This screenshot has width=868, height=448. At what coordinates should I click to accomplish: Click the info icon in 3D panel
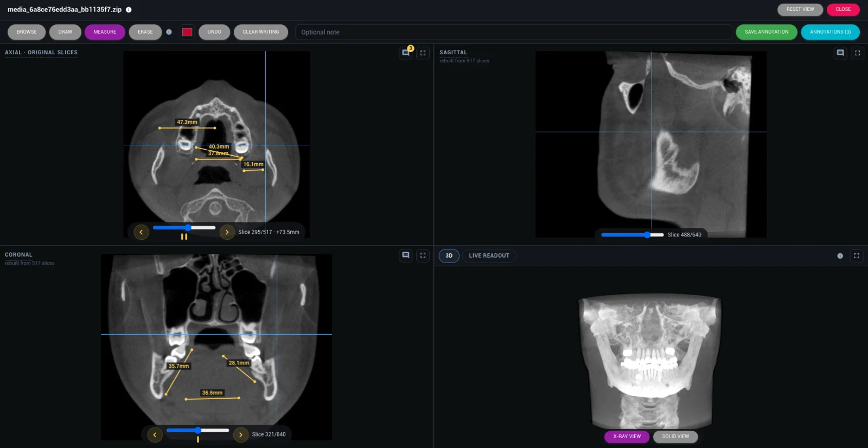point(840,256)
